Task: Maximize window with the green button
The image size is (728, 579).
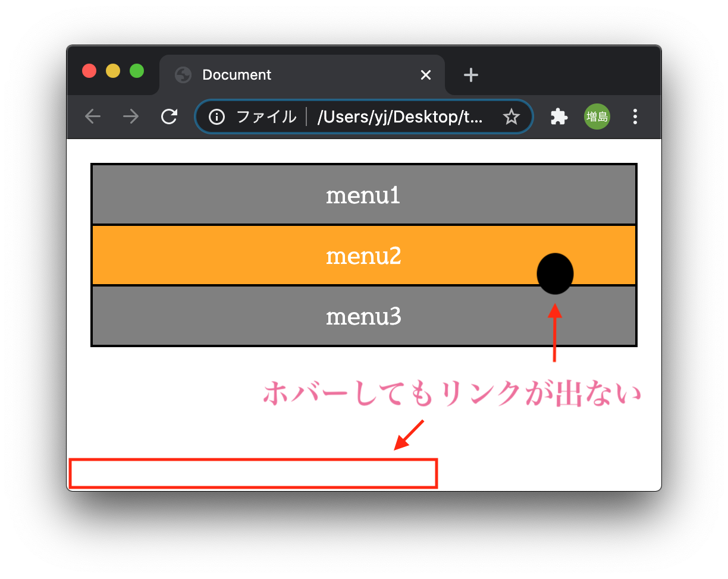Action: (137, 71)
